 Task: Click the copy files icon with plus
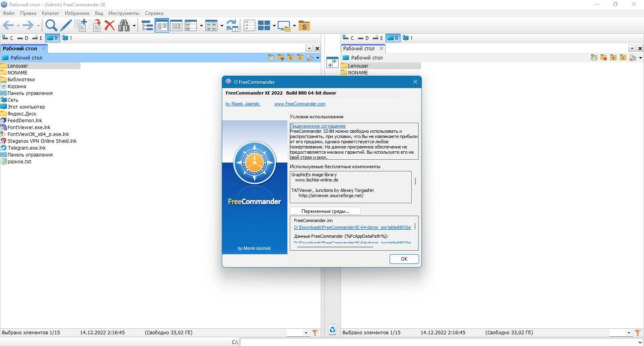(x=80, y=26)
